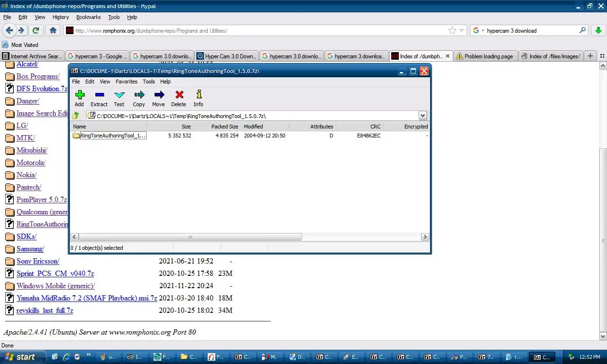Open the Yamaha MidRadio 7.2 msi.7z link
Image resolution: width=607 pixels, height=364 pixels.
[x=87, y=298]
